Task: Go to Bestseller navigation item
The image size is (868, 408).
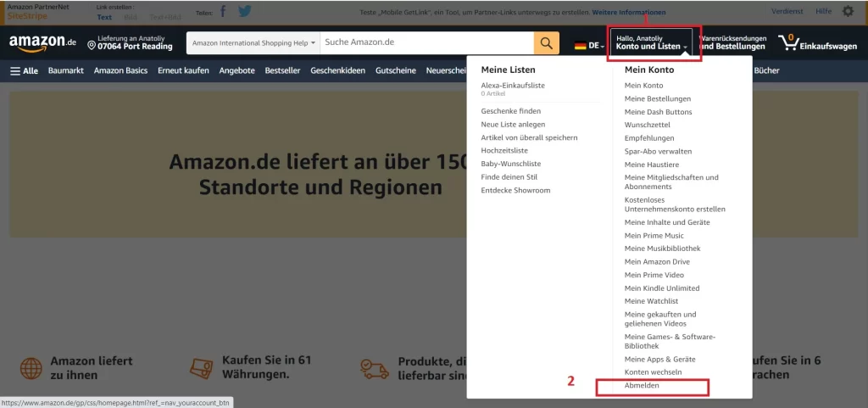Action: (x=282, y=70)
